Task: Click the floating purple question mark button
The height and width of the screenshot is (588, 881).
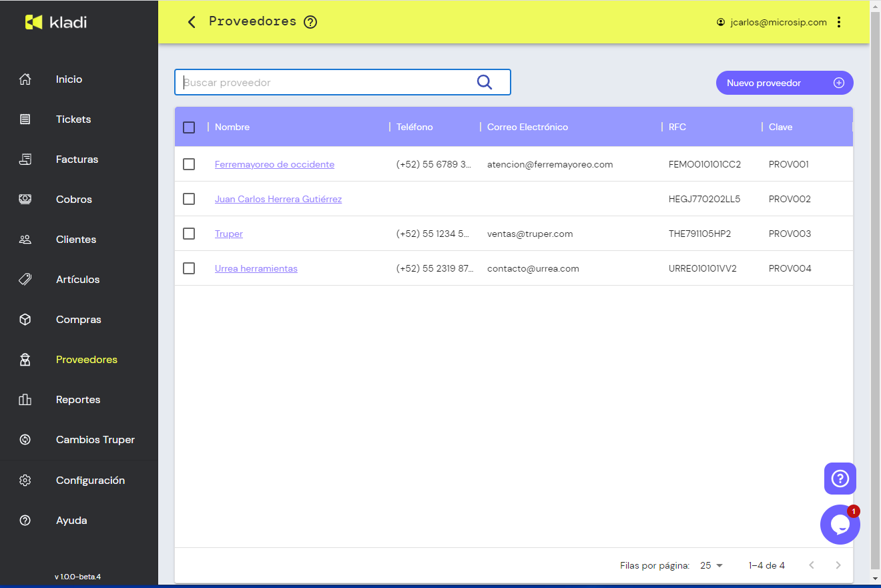Action: click(x=840, y=479)
